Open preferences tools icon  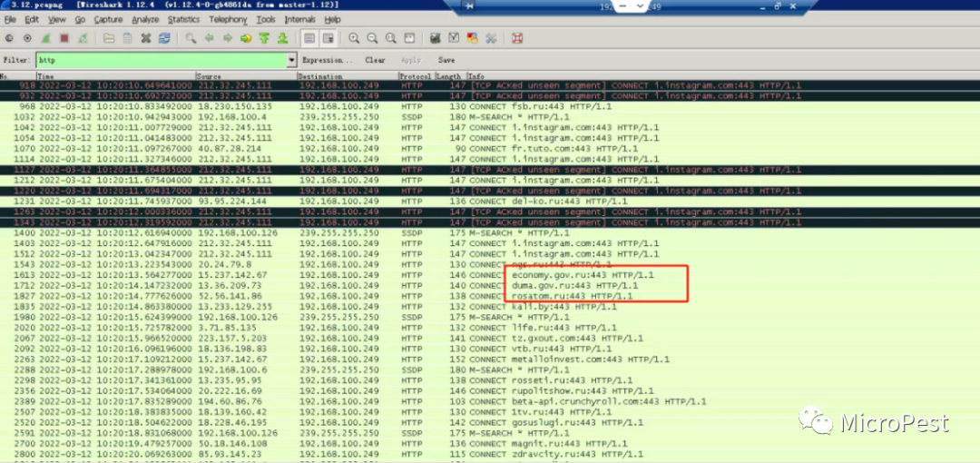click(491, 39)
